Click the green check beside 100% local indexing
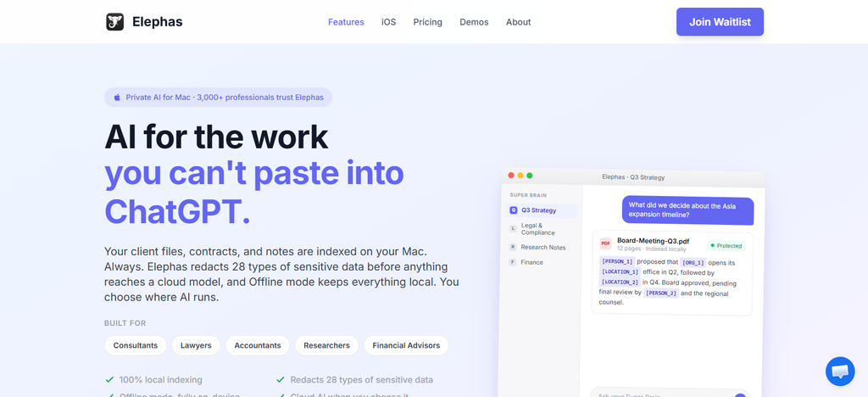The width and height of the screenshot is (868, 397). pos(109,380)
